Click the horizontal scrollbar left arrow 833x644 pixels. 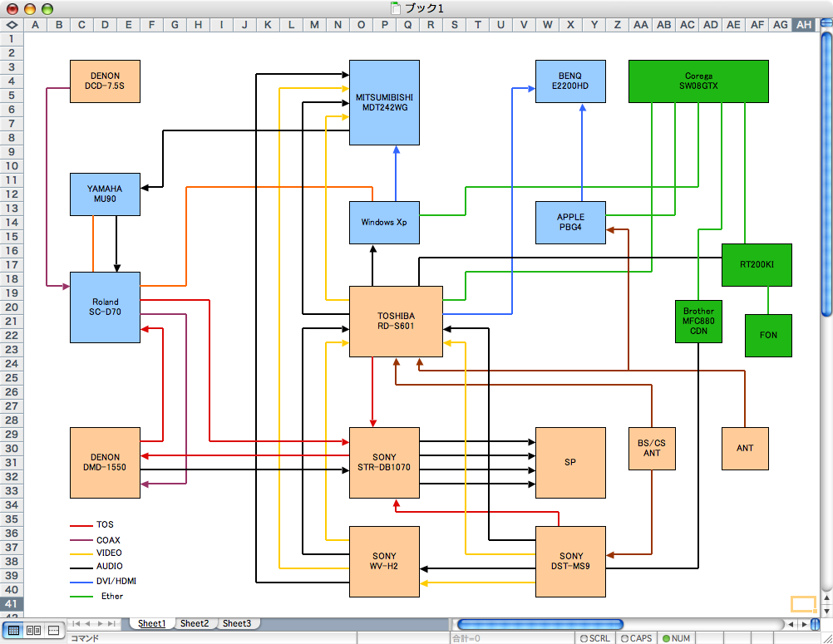[x=791, y=624]
